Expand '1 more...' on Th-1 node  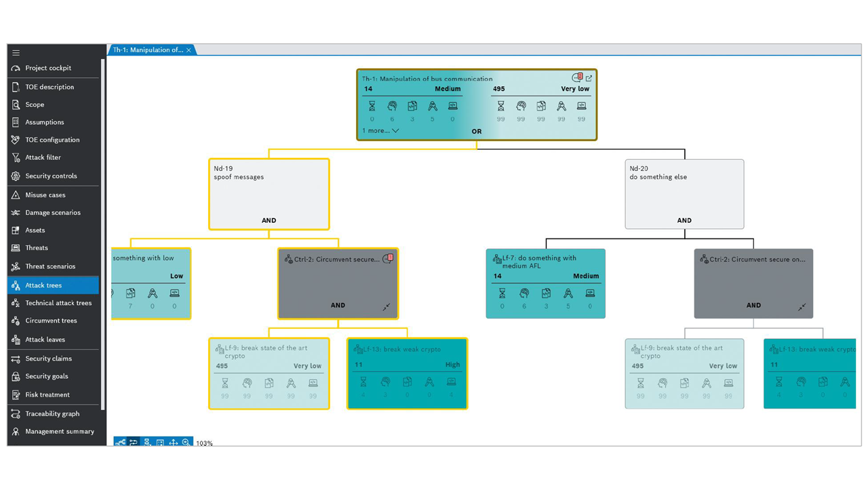click(x=380, y=131)
